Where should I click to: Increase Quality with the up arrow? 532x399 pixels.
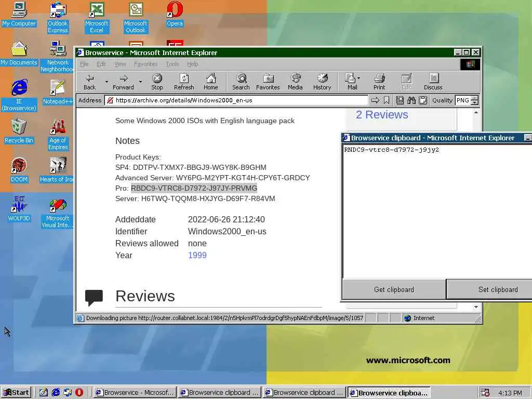coord(475,98)
